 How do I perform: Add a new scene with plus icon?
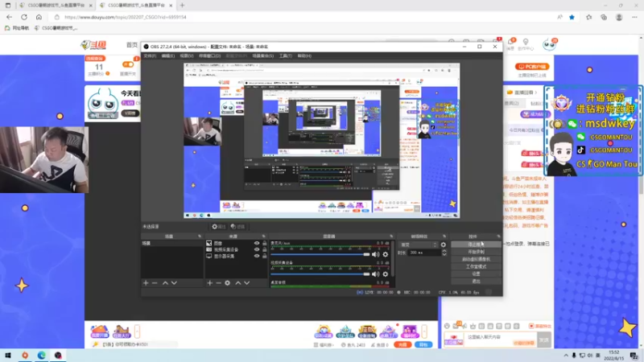(146, 283)
